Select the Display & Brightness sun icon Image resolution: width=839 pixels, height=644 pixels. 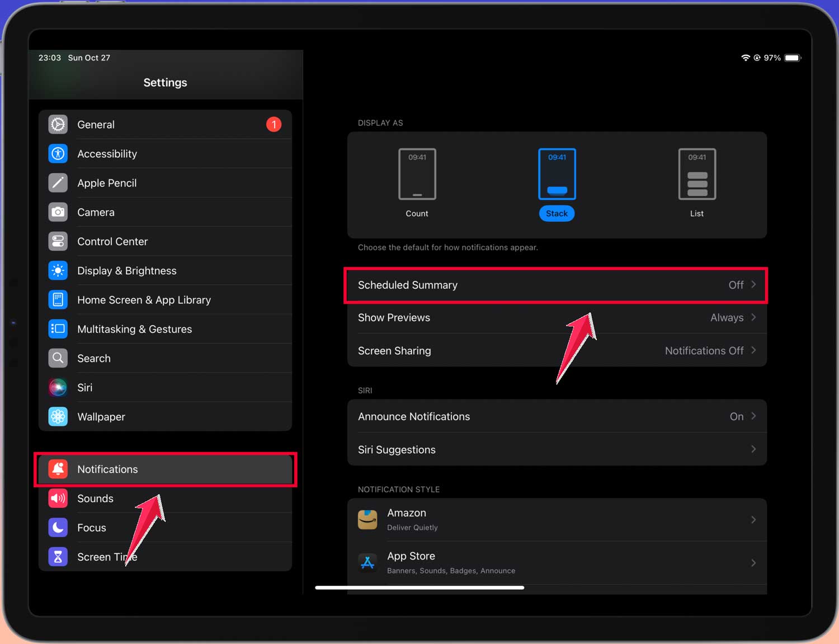[58, 270]
